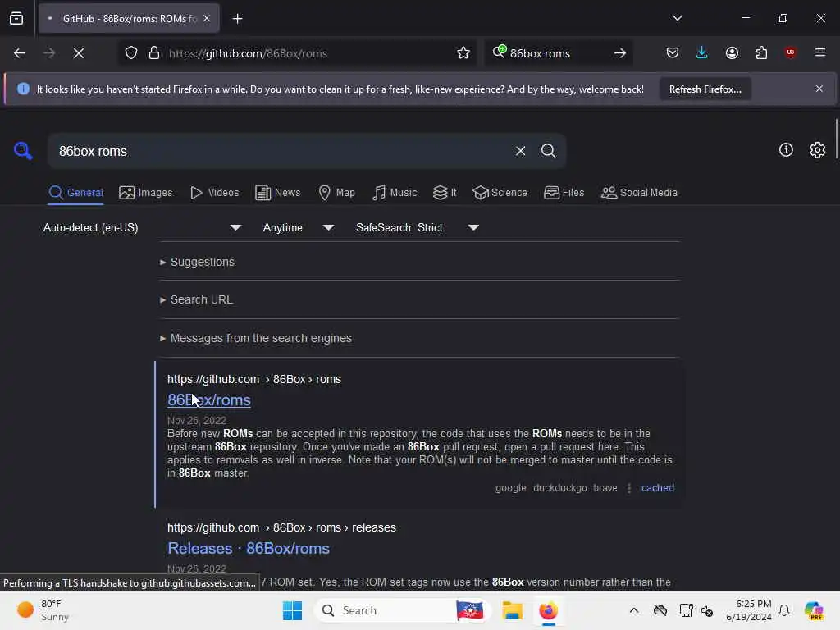
Task: Open the Windows Start menu
Action: 293,610
